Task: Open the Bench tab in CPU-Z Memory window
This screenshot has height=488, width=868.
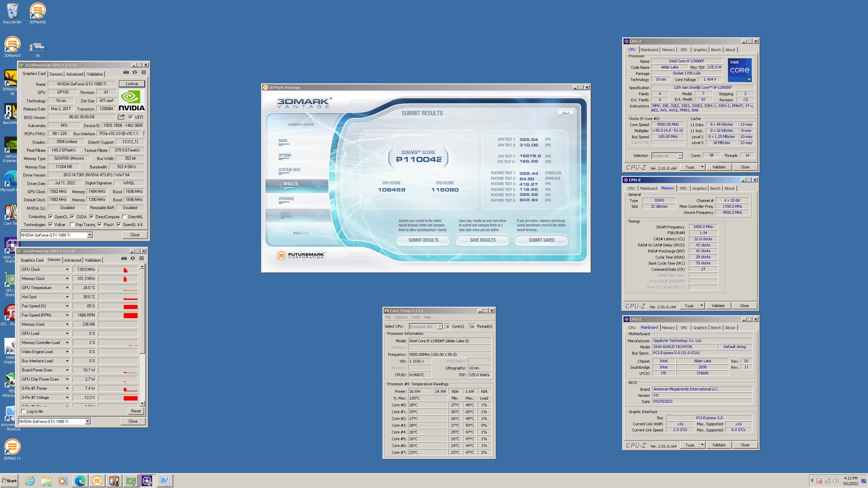Action: [x=715, y=188]
